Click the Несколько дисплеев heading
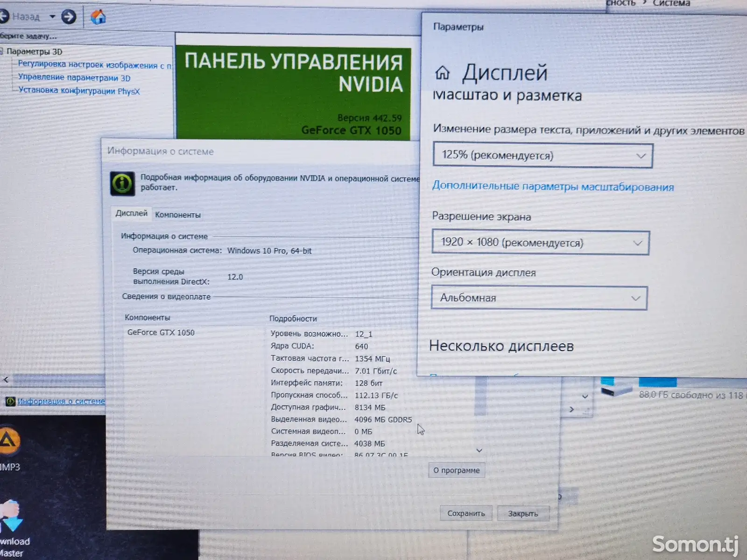 coord(501,346)
